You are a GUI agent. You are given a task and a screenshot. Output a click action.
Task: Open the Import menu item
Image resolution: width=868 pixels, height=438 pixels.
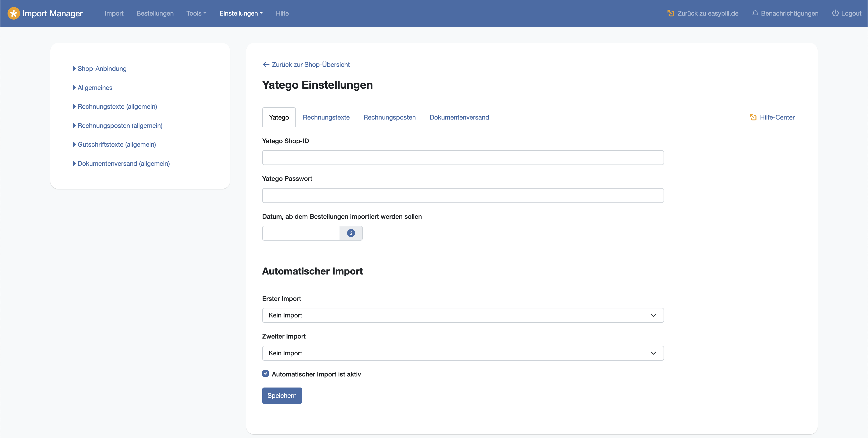[x=114, y=14]
